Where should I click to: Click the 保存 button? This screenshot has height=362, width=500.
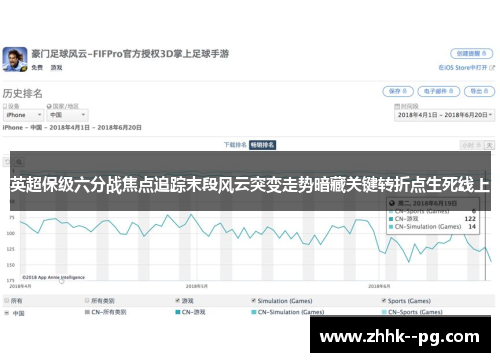tap(398, 91)
